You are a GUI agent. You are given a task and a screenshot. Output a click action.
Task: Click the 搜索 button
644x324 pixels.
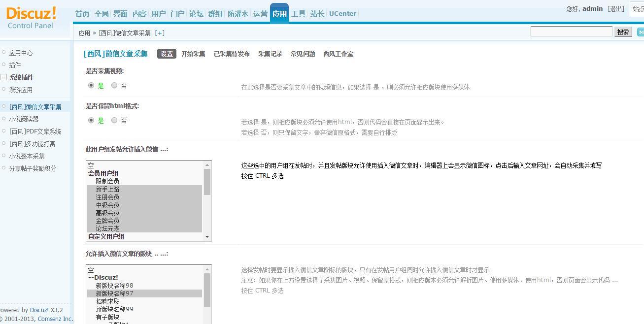[623, 32]
